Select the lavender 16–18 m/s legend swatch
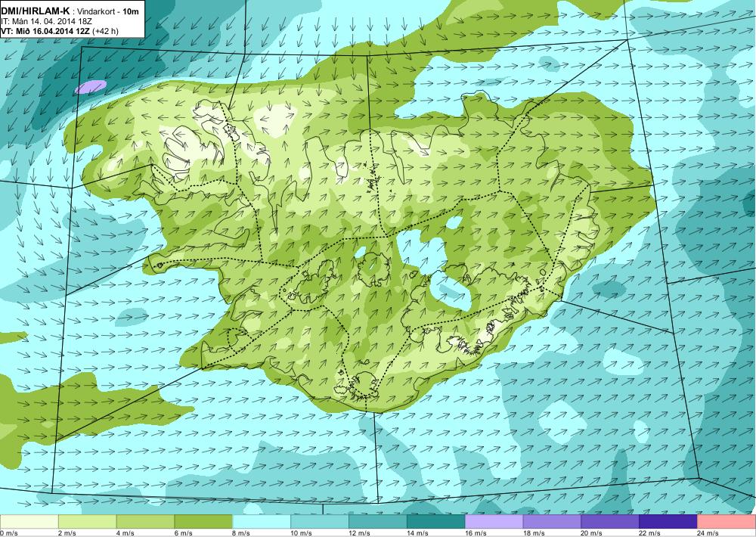Viewport: 756px width, 537px height. [494, 522]
